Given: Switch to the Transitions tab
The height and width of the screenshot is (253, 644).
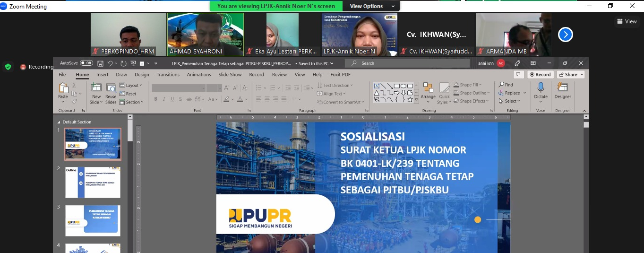Looking at the screenshot, I should click(x=168, y=75).
